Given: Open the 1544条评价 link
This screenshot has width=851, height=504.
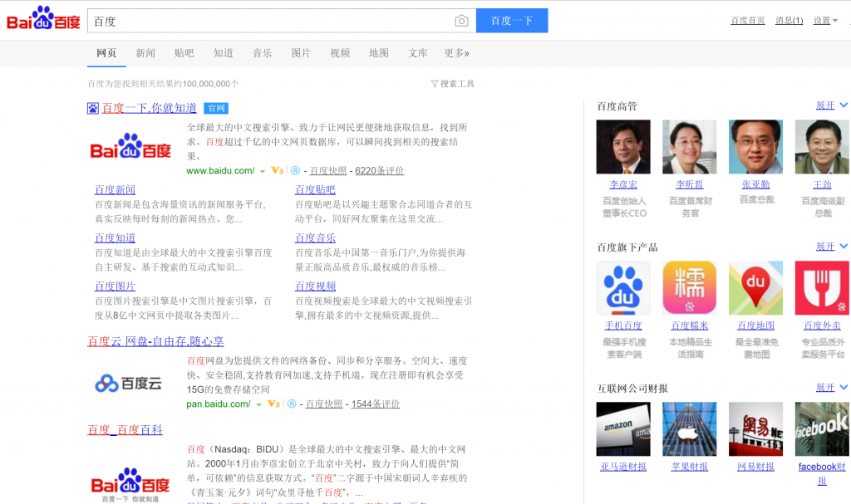Looking at the screenshot, I should click(376, 404).
